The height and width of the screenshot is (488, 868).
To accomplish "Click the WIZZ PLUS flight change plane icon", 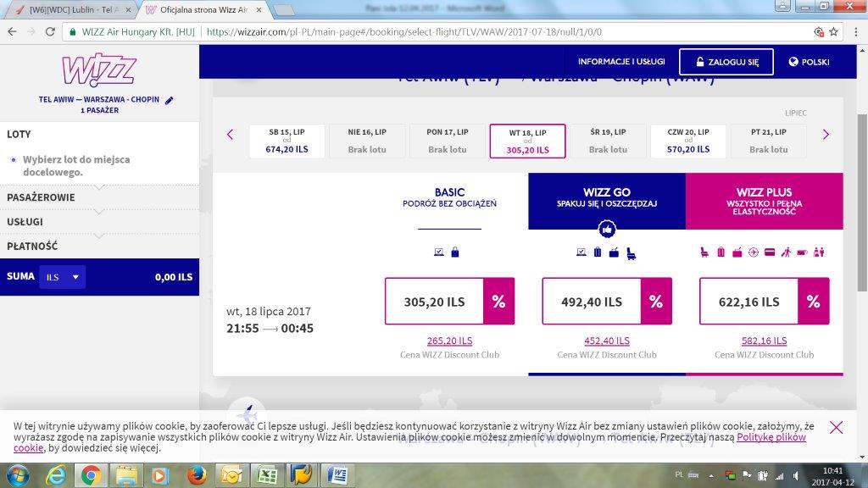I will tap(754, 252).
